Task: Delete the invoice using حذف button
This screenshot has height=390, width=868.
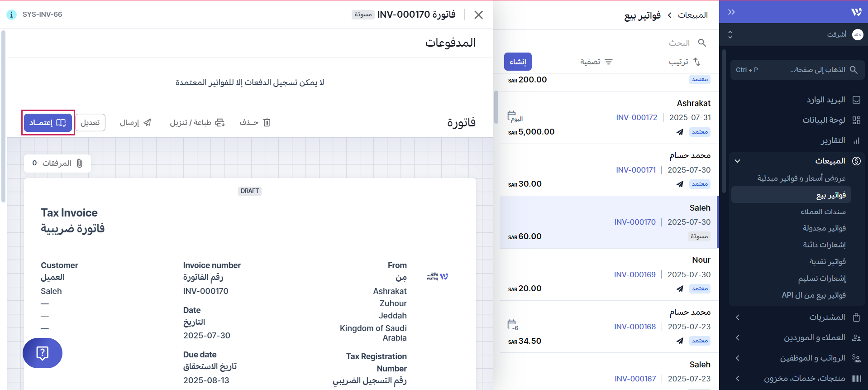Action: 255,122
